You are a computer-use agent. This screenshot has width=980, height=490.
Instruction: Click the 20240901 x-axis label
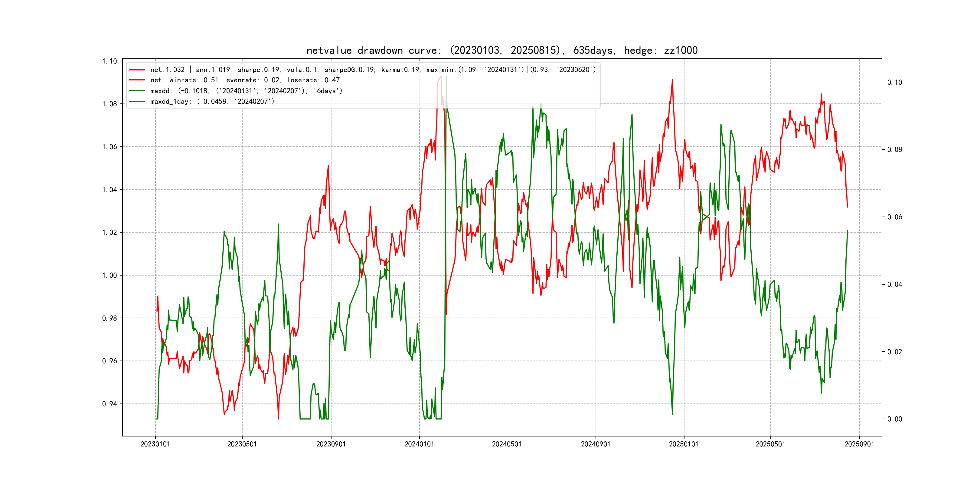coord(595,444)
